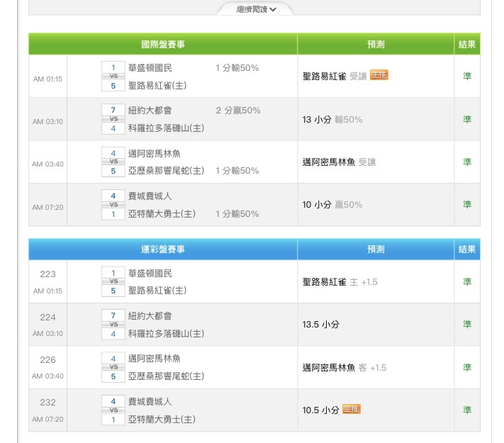Click 準 result in international AM 01:15 row
Screen dimensions: 504x443
point(467,76)
